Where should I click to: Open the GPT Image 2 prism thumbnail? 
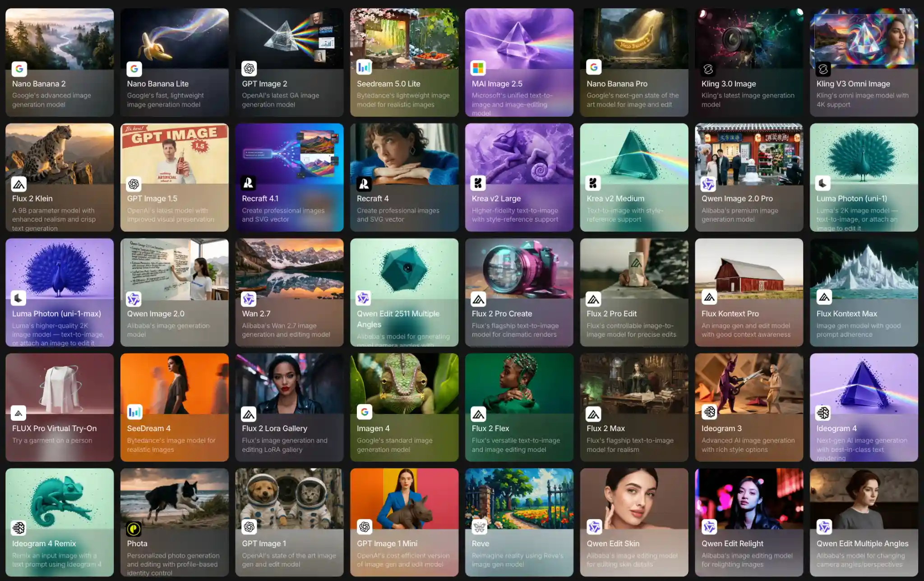pyautogui.click(x=289, y=38)
